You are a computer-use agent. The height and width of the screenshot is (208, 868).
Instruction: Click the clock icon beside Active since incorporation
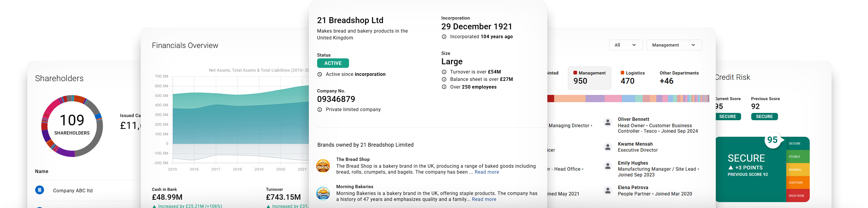point(320,74)
